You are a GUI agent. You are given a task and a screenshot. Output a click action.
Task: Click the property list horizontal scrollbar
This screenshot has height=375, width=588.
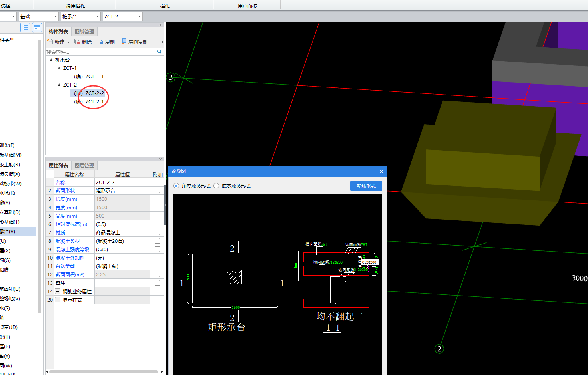[104, 372]
